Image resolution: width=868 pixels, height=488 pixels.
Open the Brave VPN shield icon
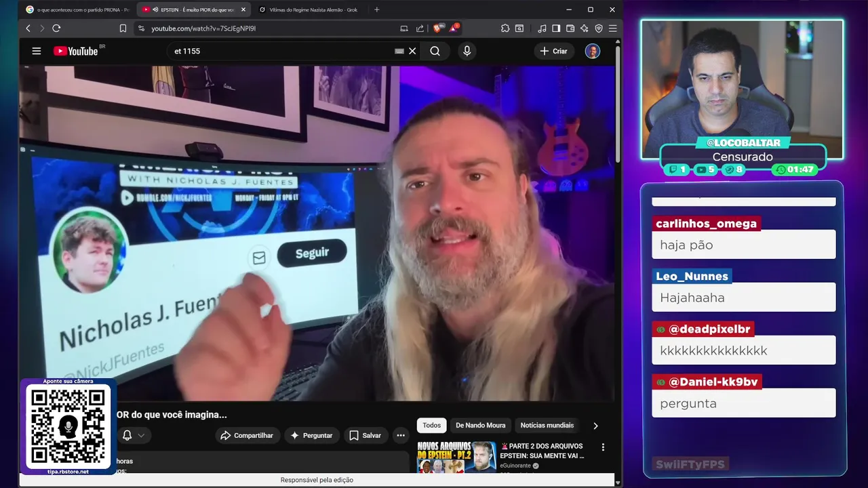599,28
